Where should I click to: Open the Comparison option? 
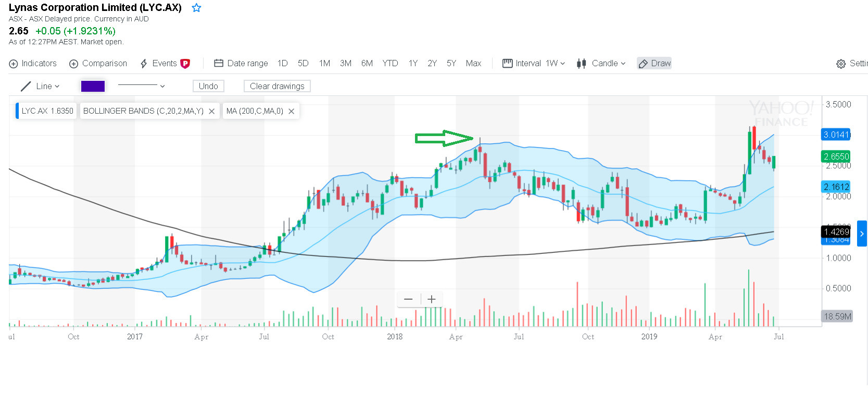[x=98, y=64]
